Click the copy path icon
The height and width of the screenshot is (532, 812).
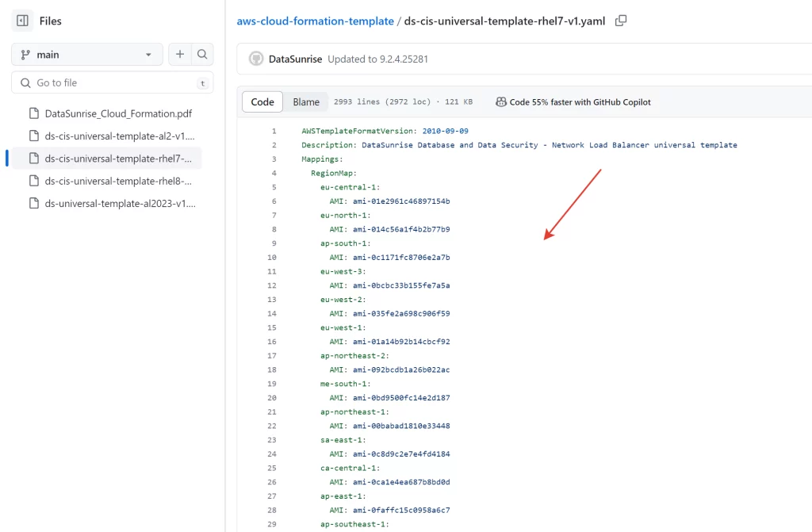point(621,21)
